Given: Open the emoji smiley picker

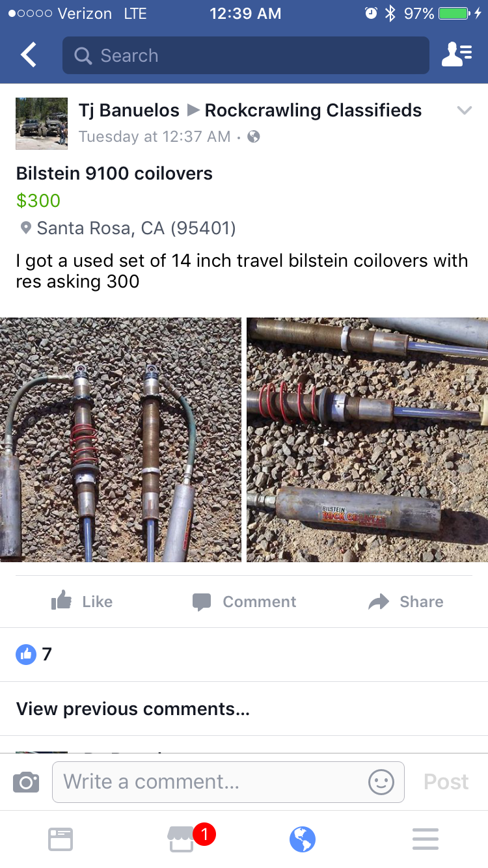Looking at the screenshot, I should [x=381, y=781].
